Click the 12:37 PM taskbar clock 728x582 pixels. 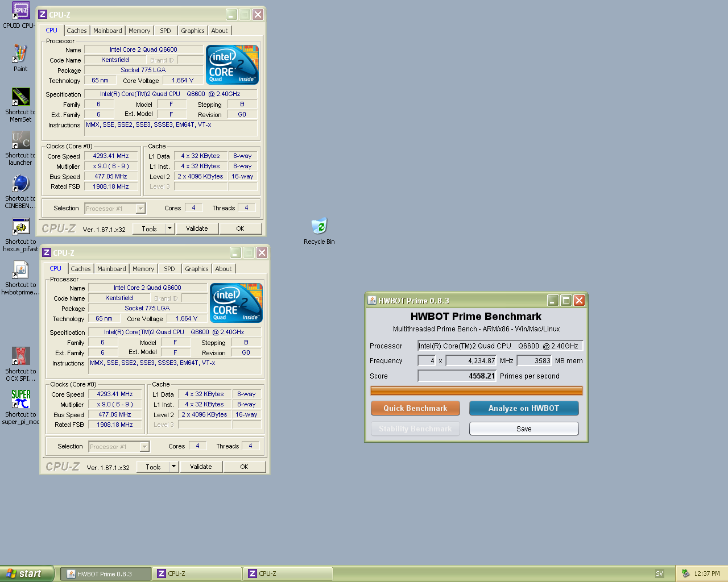tap(707, 573)
